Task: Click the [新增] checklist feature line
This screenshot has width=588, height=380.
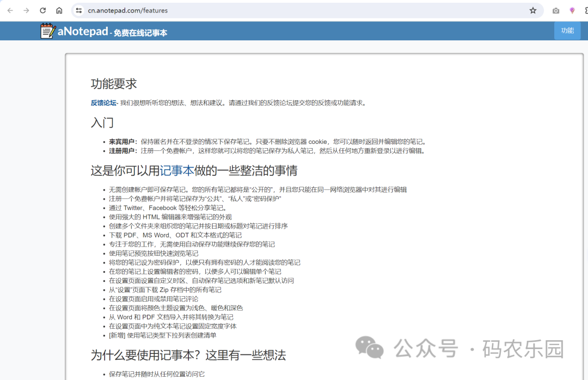Action: 162,335
